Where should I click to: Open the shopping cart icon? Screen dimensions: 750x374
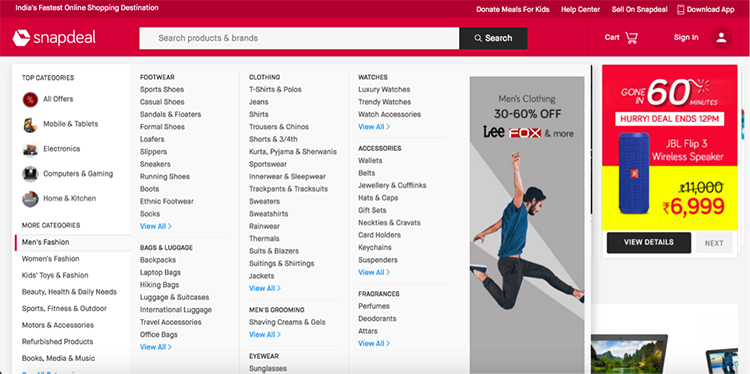point(631,37)
